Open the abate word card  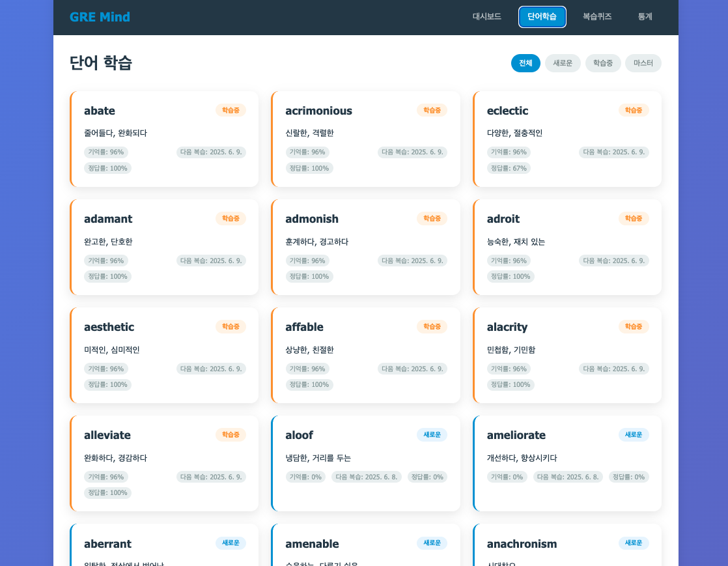pyautogui.click(x=164, y=139)
